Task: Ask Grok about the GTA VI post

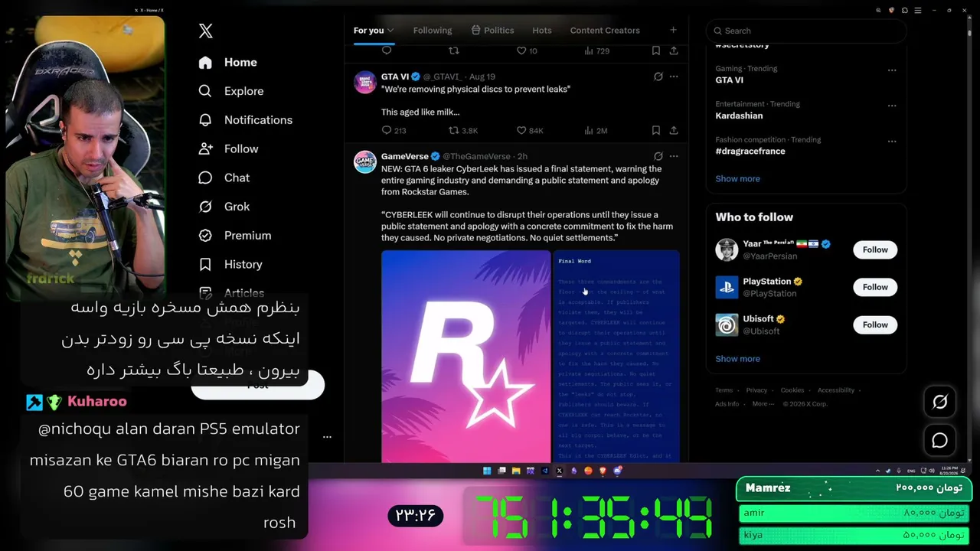Action: click(658, 77)
